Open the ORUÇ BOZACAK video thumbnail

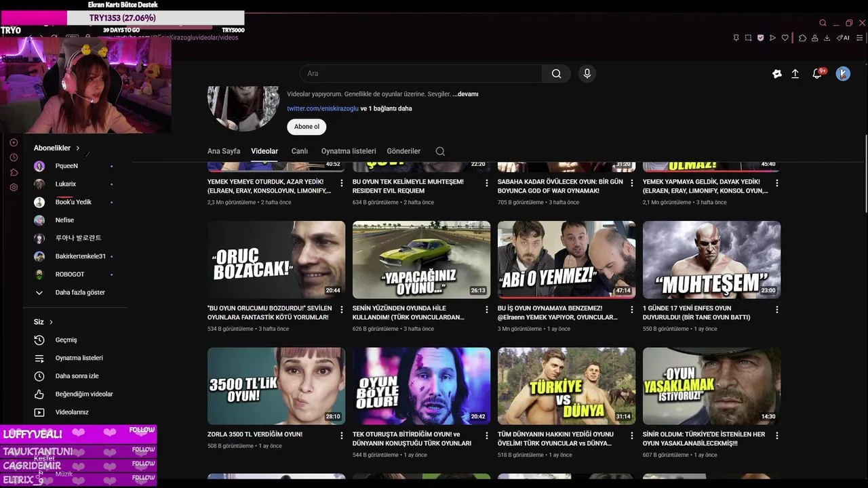point(276,260)
